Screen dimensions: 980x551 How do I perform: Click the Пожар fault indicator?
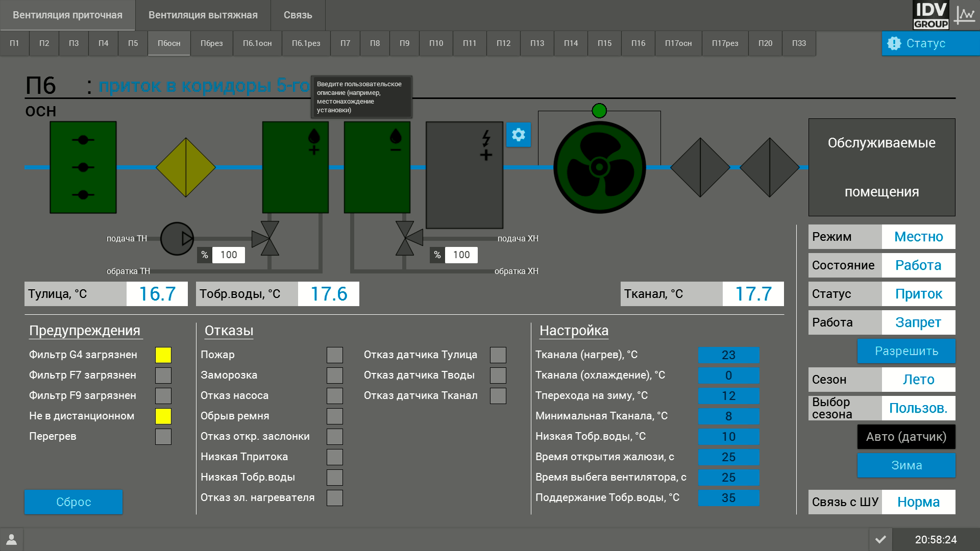coord(335,355)
